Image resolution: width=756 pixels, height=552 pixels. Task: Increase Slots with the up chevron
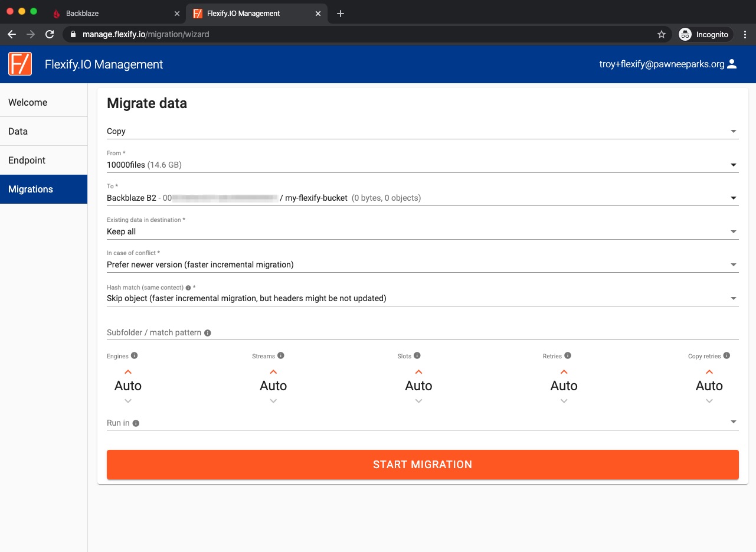418,372
